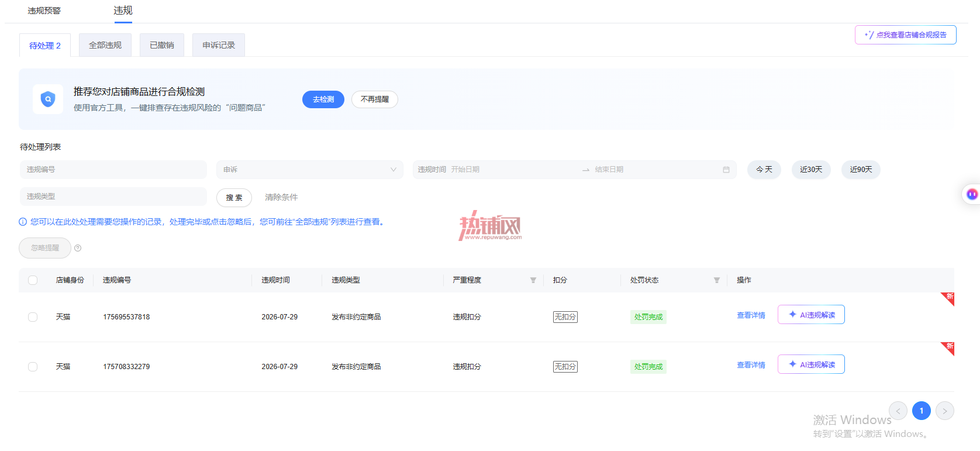
Task: Click the 违规时间 column header
Action: (275, 280)
